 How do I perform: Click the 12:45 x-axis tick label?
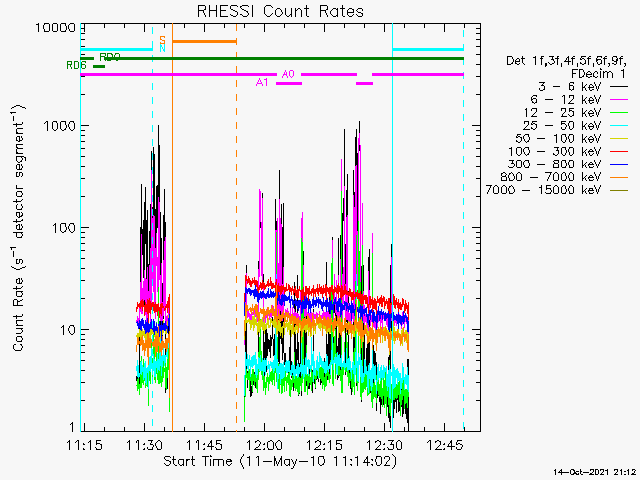click(x=445, y=445)
